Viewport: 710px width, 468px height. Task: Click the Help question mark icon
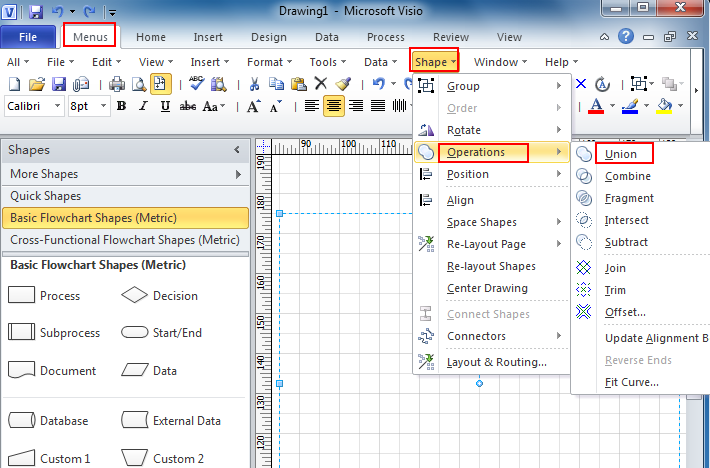click(626, 36)
